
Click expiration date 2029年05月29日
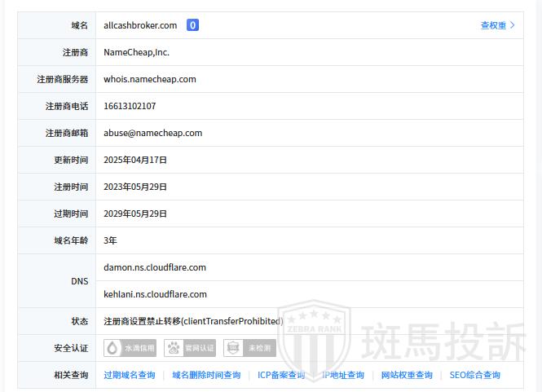point(135,214)
